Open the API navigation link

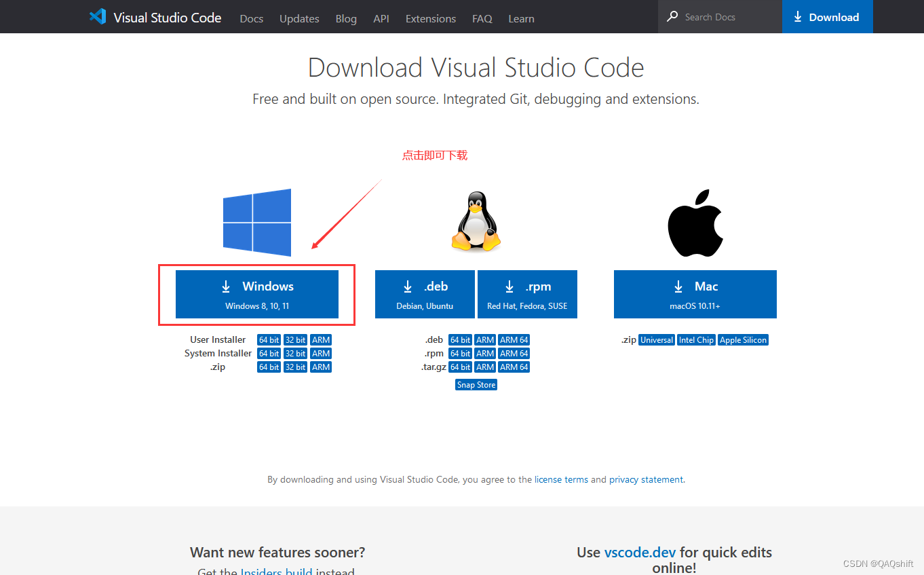(x=381, y=18)
